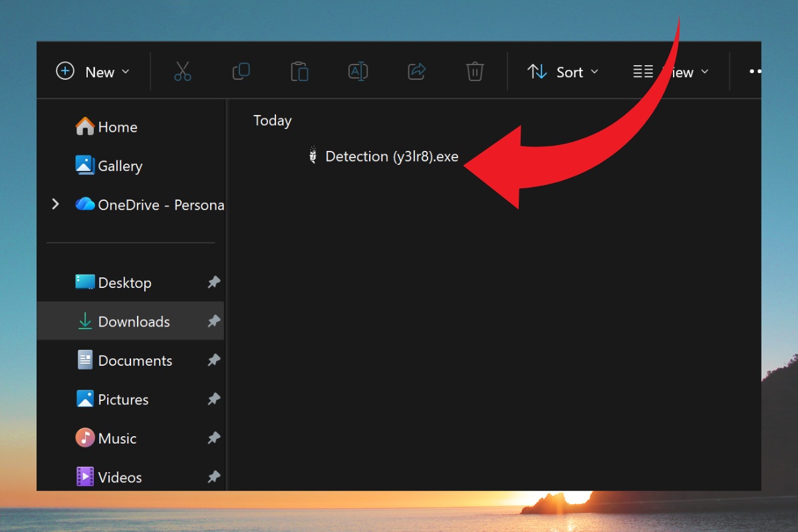Open Documents in the sidebar
Screen dimensions: 798x532
pos(124,360)
